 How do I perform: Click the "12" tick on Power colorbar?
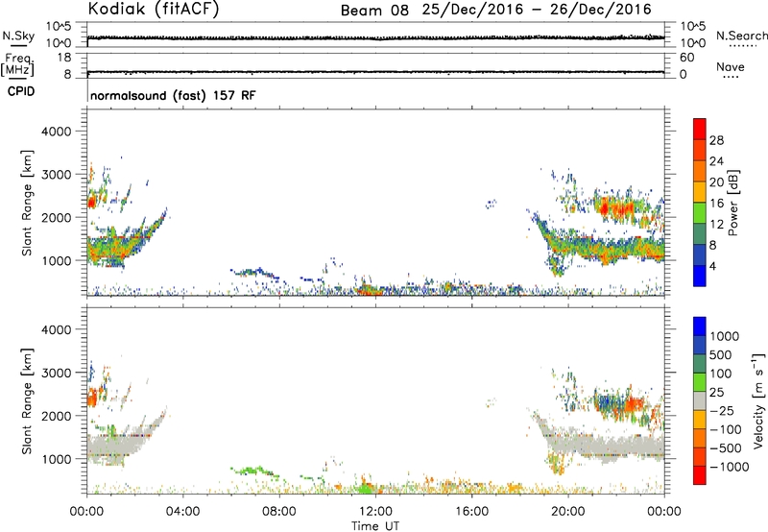(716, 225)
